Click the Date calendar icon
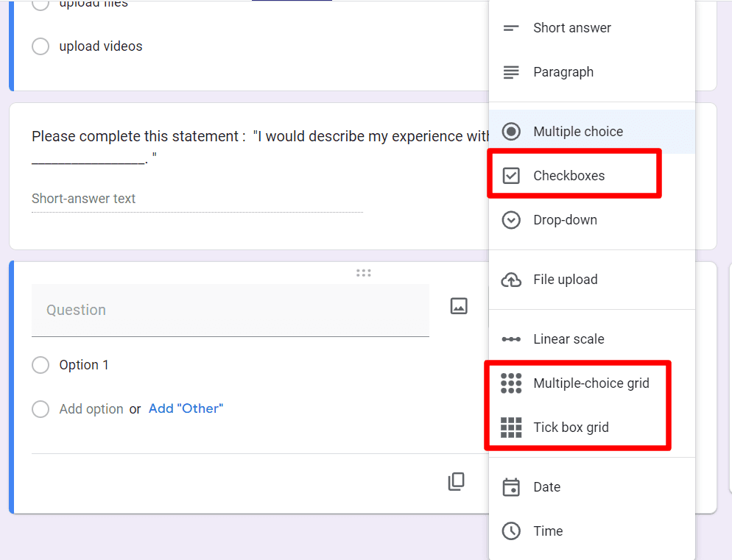 pyautogui.click(x=511, y=486)
